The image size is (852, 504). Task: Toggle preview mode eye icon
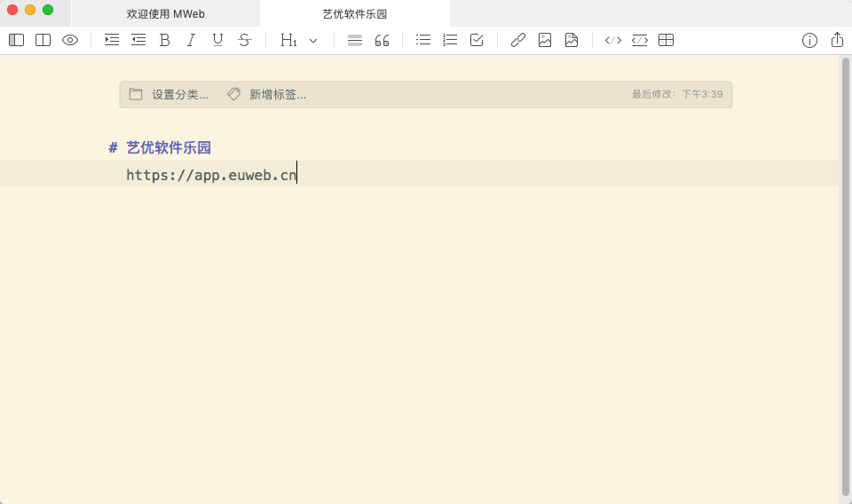click(70, 40)
